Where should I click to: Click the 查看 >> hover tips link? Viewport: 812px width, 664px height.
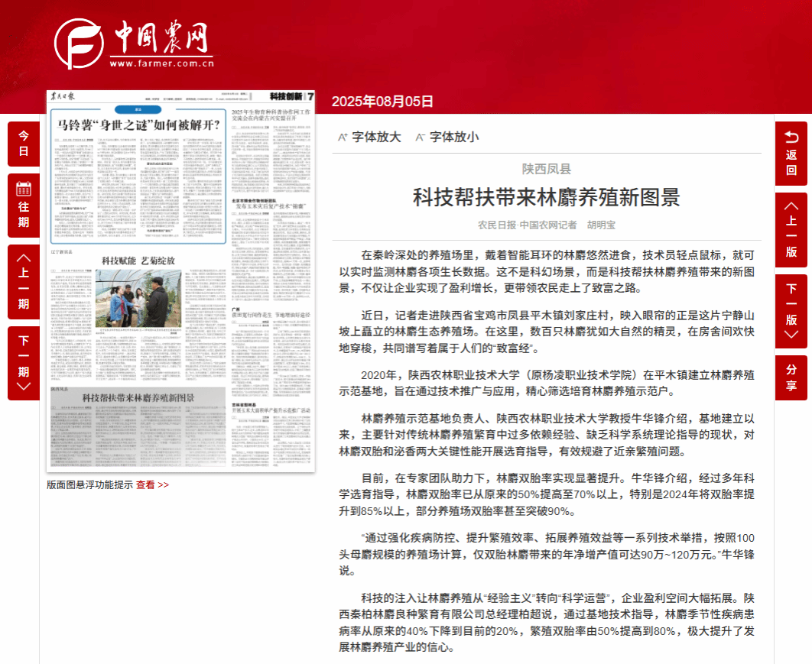152,484
